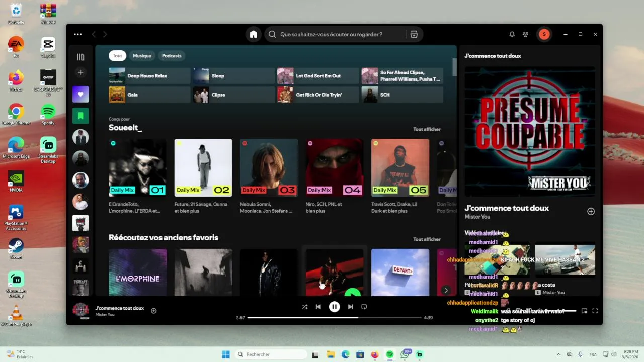The image size is (644, 362).
Task: Open the orange 'S' profile menu
Action: (544, 34)
